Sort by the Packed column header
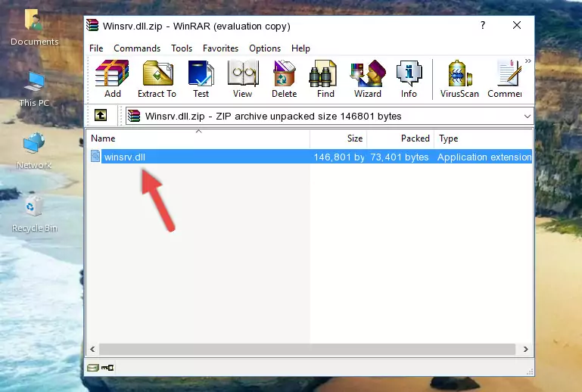Image resolution: width=582 pixels, height=392 pixels. click(x=400, y=138)
